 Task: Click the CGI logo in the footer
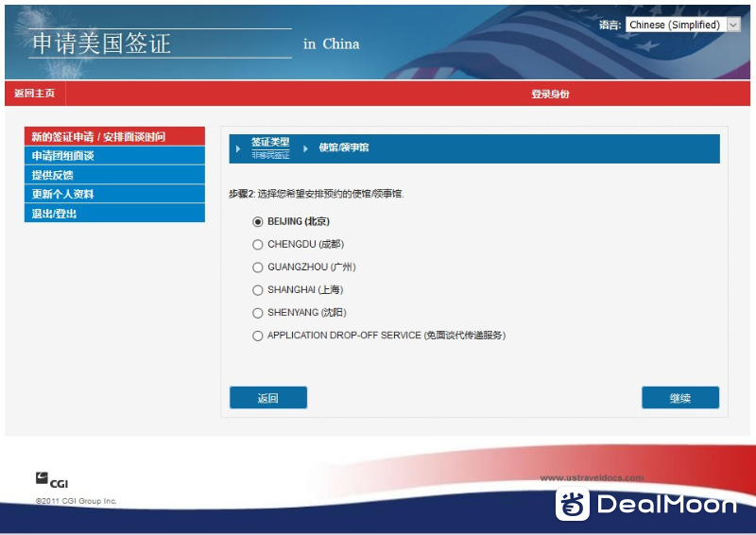[52, 480]
